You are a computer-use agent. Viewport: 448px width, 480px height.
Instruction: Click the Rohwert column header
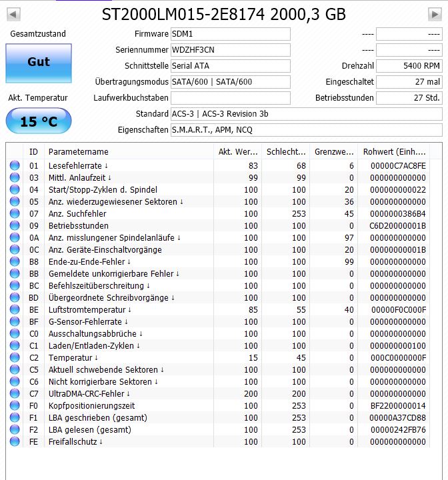[394, 152]
